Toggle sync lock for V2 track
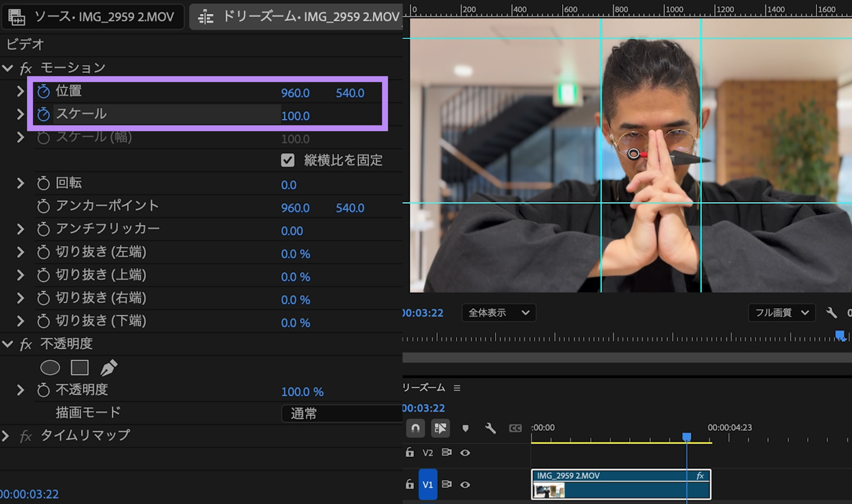 tap(447, 453)
